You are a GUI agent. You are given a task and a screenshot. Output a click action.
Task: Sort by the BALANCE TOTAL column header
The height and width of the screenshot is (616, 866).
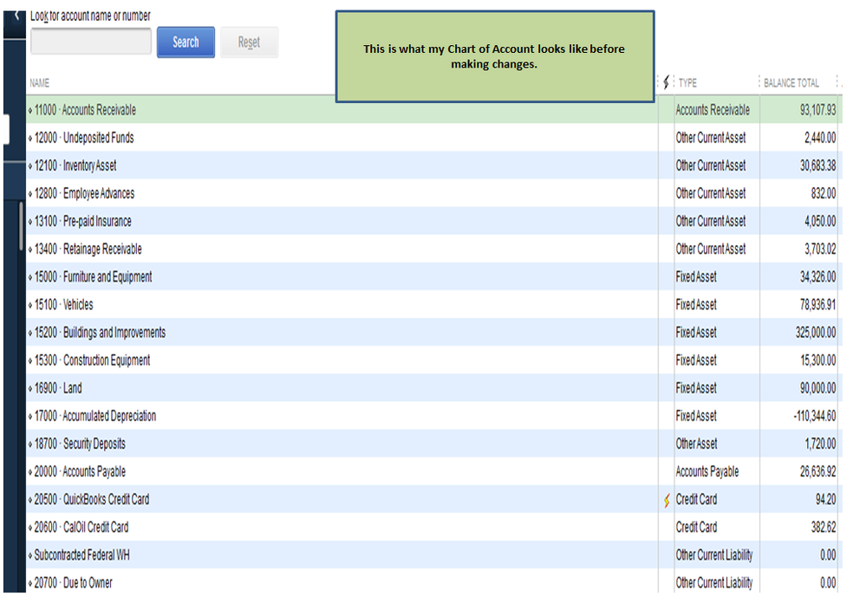(x=791, y=83)
